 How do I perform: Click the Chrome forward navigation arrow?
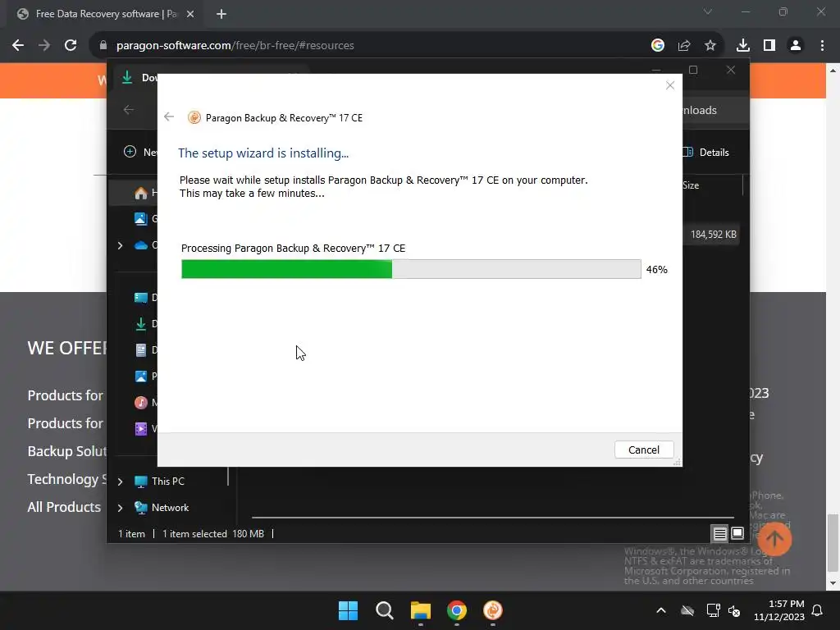pyautogui.click(x=44, y=46)
